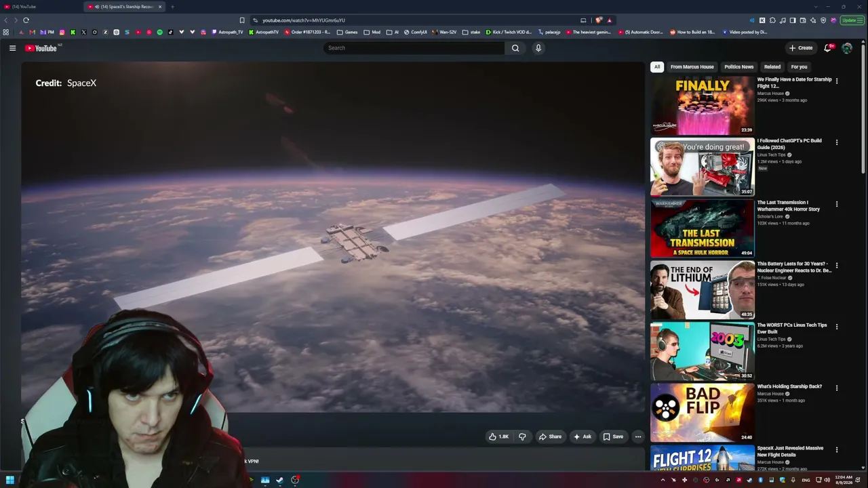The height and width of the screenshot is (488, 868).
Task: Select the Related chip
Action: click(x=772, y=67)
